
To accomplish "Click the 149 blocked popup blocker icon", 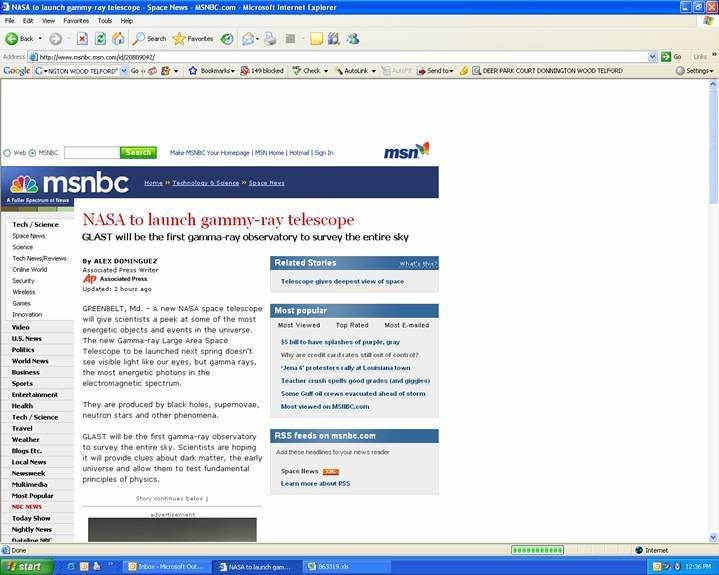I will [245, 71].
